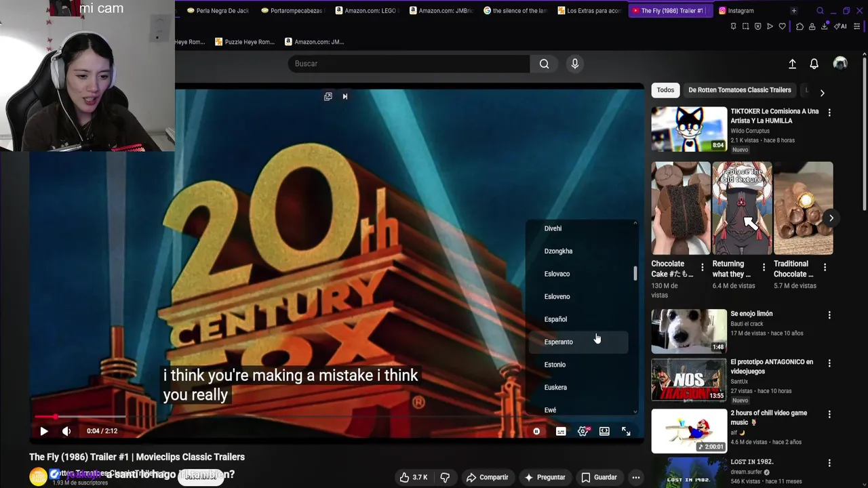Dislike the video with thumbs down
The image size is (868, 488).
click(445, 477)
